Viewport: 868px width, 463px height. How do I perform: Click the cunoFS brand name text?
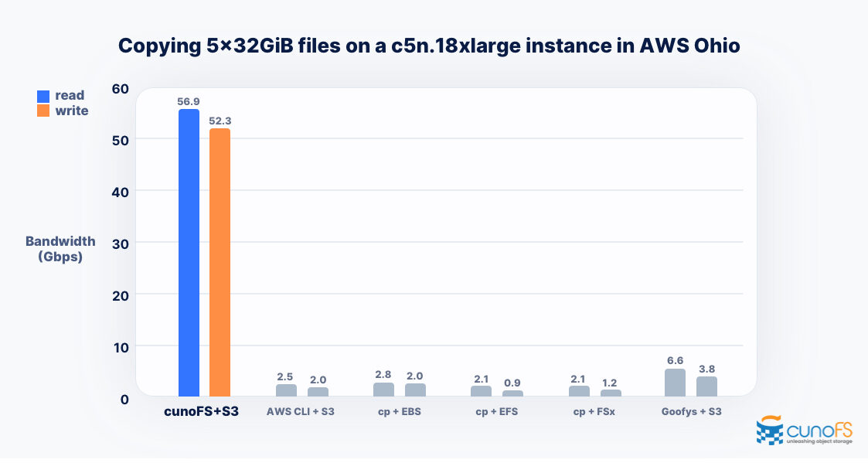pyautogui.click(x=820, y=431)
